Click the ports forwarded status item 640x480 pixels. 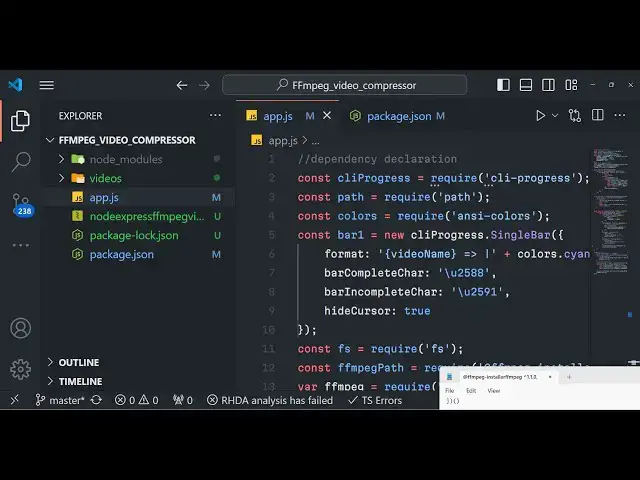pyautogui.click(x=182, y=400)
